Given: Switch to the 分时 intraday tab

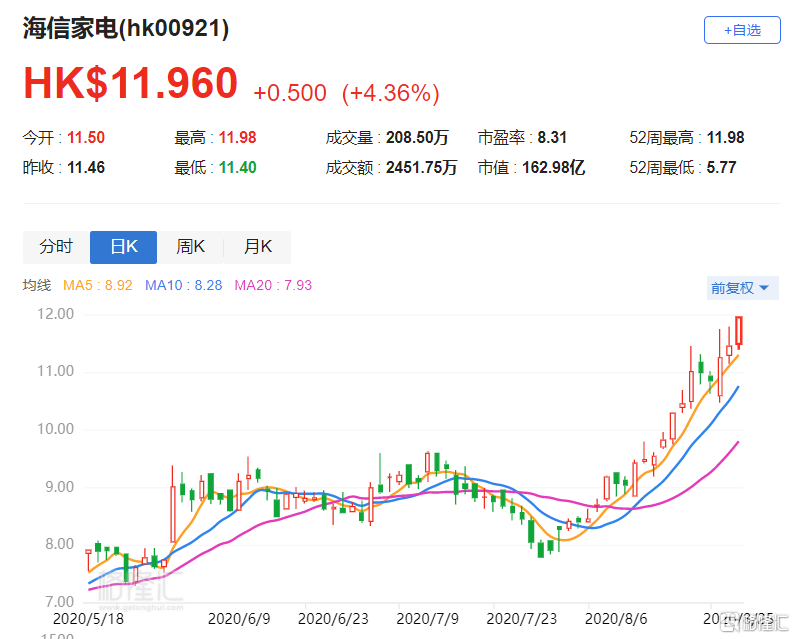Looking at the screenshot, I should [x=56, y=247].
